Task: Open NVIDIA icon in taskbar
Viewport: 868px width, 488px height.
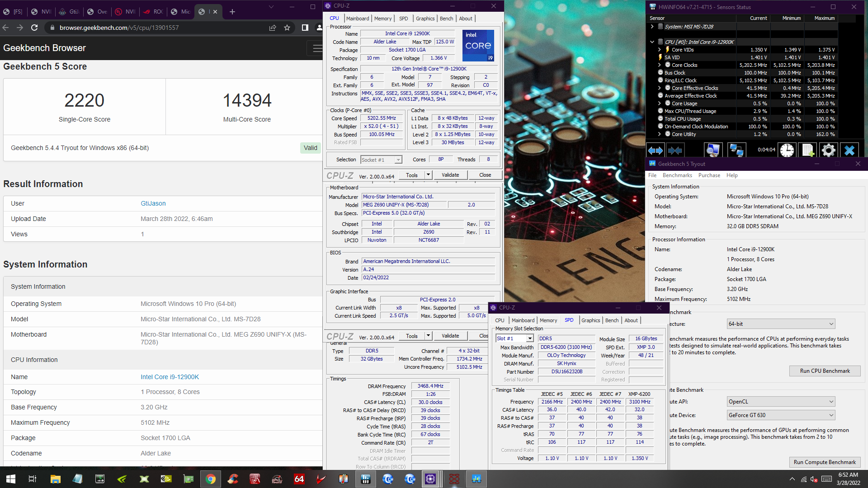Action: coord(166,479)
